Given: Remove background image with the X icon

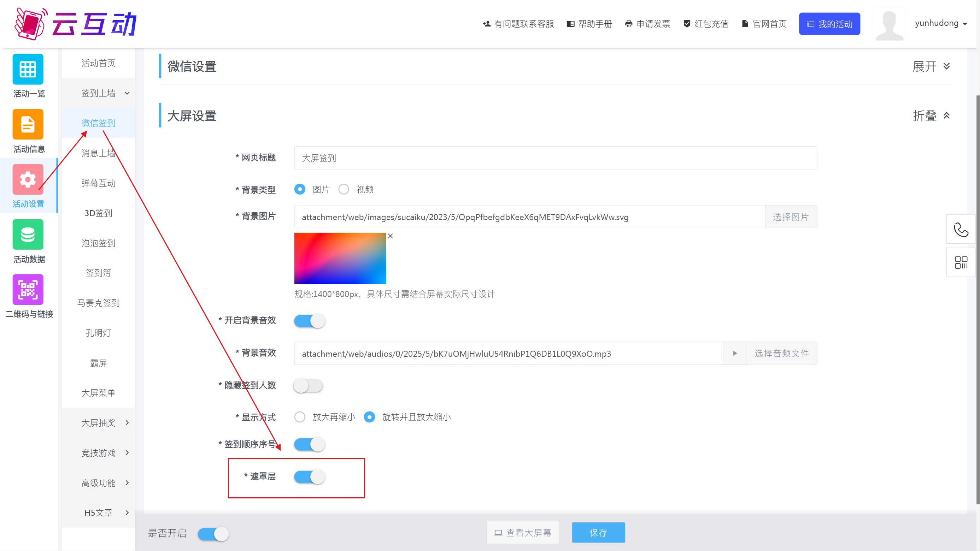Looking at the screenshot, I should pos(390,236).
